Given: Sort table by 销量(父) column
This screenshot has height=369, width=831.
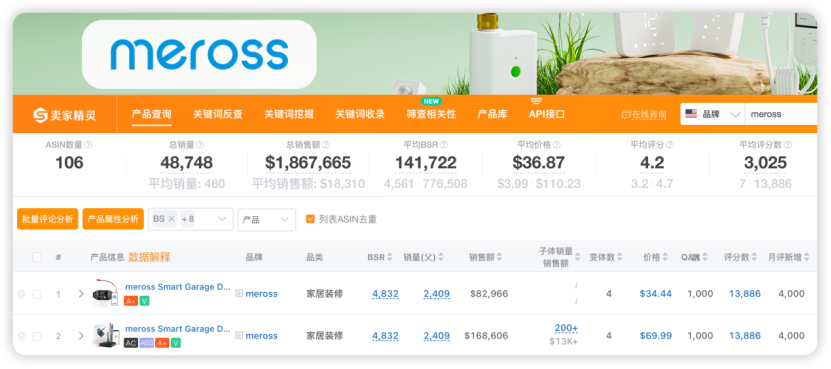Looking at the screenshot, I should click(x=441, y=257).
